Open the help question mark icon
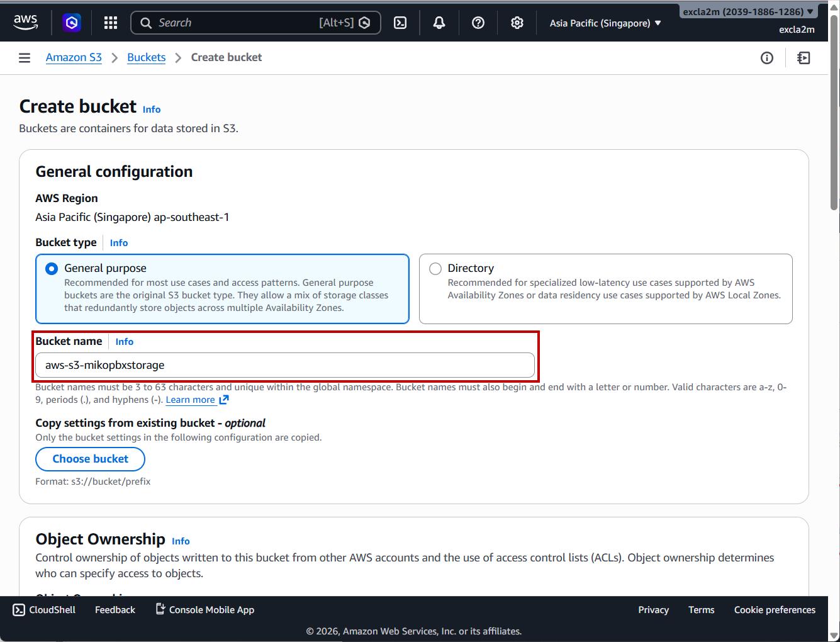 478,23
